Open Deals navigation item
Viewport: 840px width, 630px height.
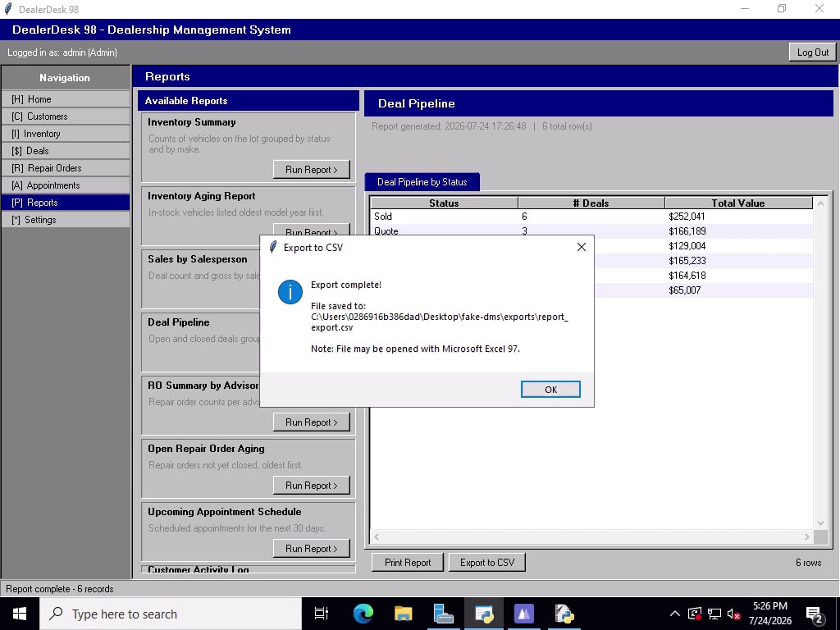tap(66, 151)
